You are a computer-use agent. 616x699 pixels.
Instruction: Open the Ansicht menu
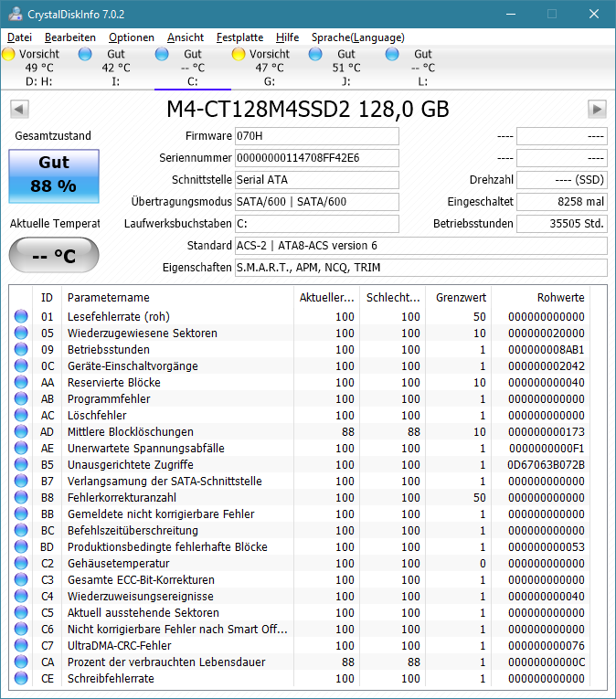[186, 37]
